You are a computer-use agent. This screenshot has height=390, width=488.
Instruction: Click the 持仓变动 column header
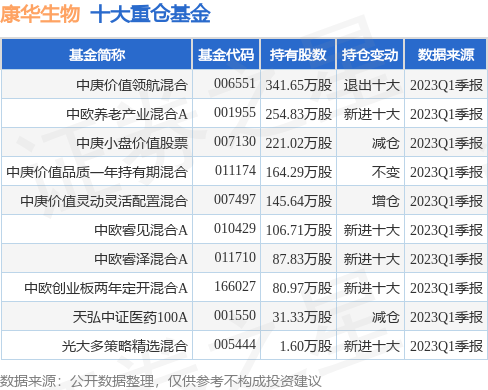(x=370, y=55)
